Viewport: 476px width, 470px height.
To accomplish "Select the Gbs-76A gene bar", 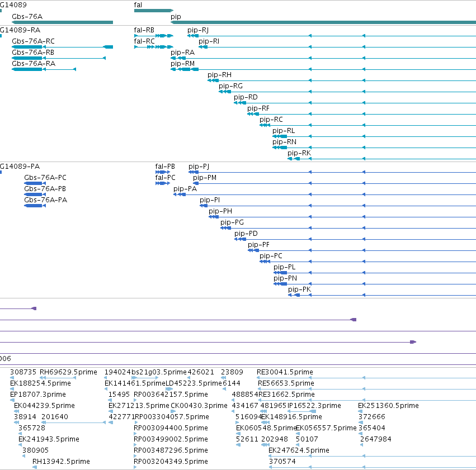I will pos(62,22).
